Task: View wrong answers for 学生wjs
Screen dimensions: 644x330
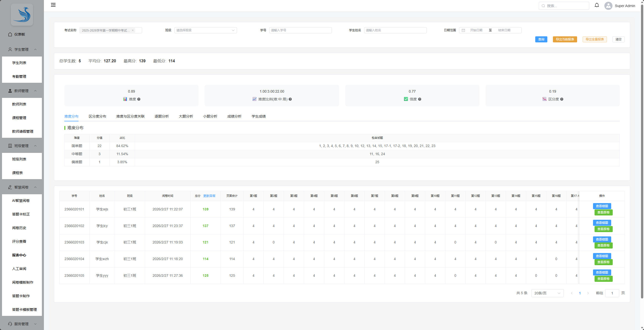Action: click(x=602, y=206)
